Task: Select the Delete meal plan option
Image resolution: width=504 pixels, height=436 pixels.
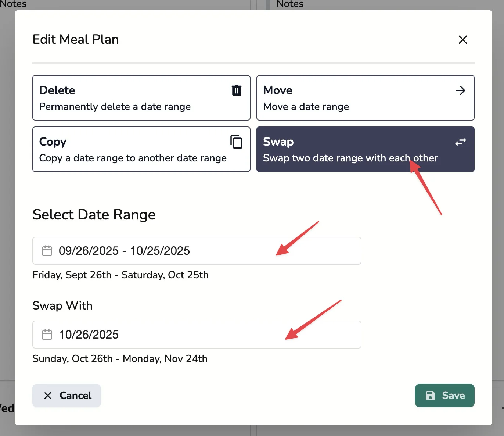Action: (141, 98)
